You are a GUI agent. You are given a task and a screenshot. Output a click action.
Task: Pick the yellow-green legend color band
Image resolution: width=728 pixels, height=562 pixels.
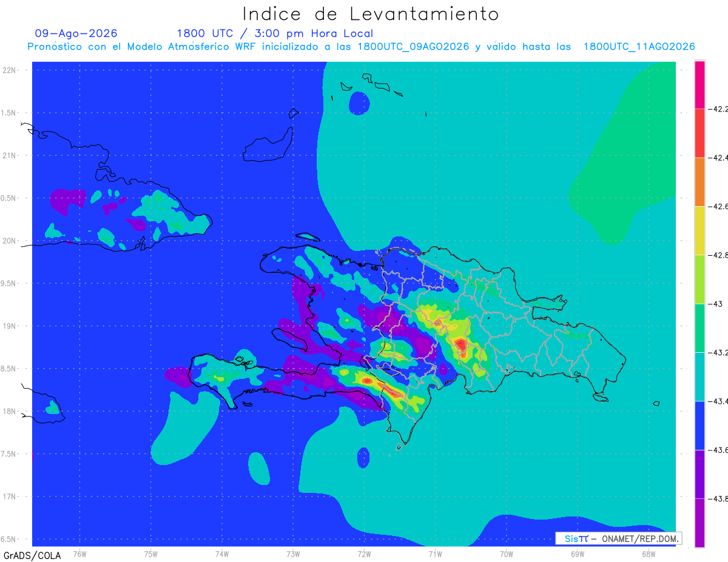(x=699, y=279)
